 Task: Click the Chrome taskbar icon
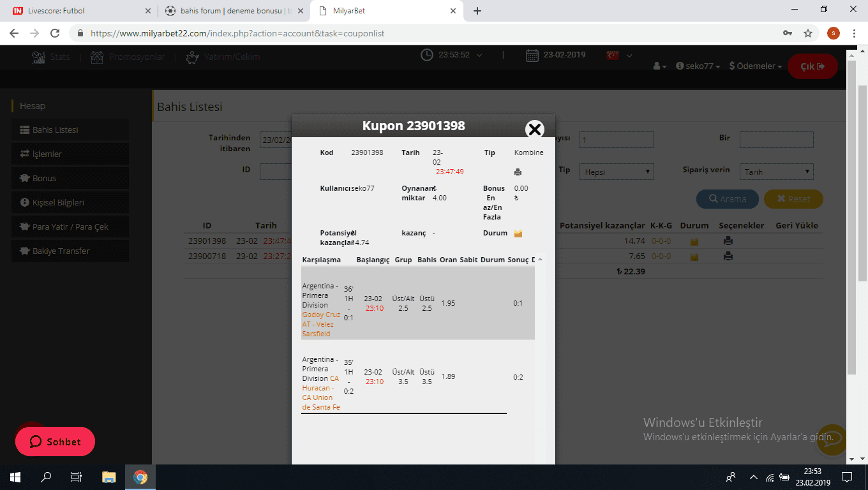(140, 477)
